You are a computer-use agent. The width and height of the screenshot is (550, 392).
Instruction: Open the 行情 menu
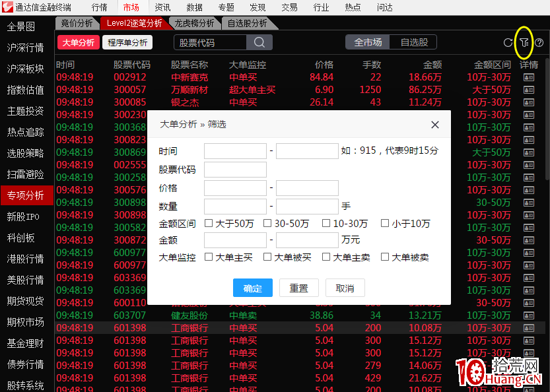coord(99,7)
